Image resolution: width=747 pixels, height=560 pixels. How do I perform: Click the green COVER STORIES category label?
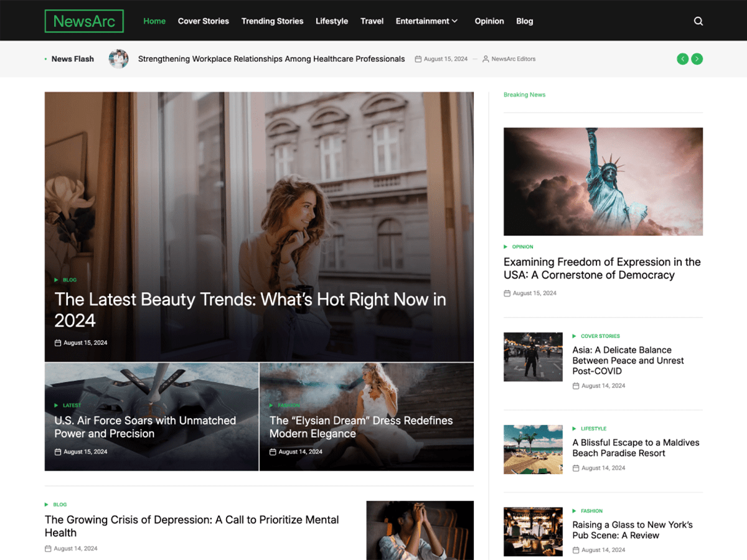(601, 336)
